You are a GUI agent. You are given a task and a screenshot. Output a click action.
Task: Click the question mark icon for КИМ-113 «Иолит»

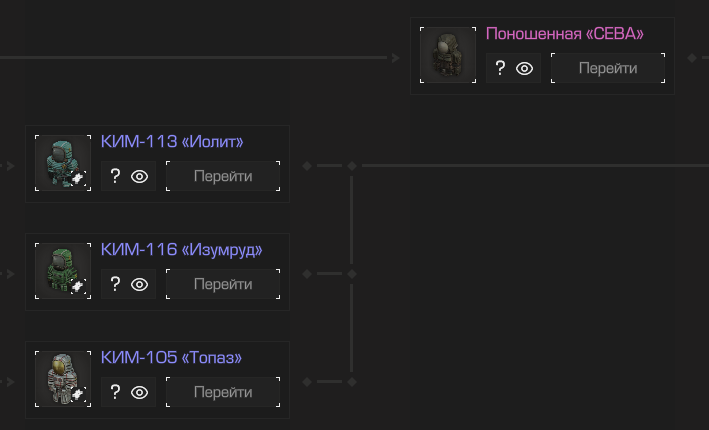116,177
